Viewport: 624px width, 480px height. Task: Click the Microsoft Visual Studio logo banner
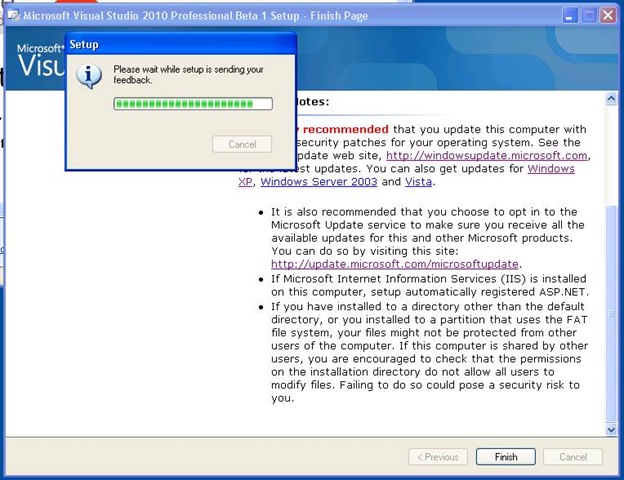click(40, 61)
